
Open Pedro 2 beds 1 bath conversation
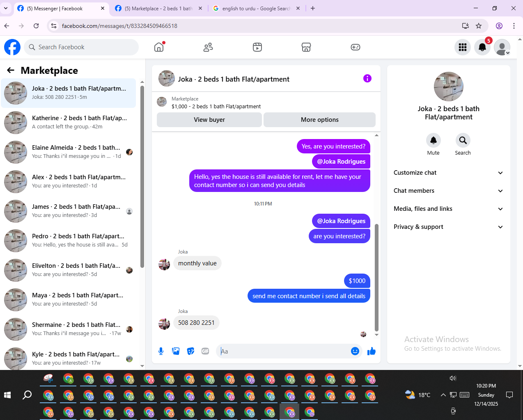69,241
